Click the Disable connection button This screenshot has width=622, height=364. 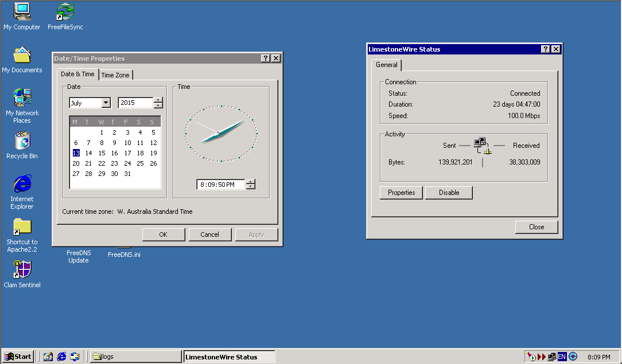[449, 193]
